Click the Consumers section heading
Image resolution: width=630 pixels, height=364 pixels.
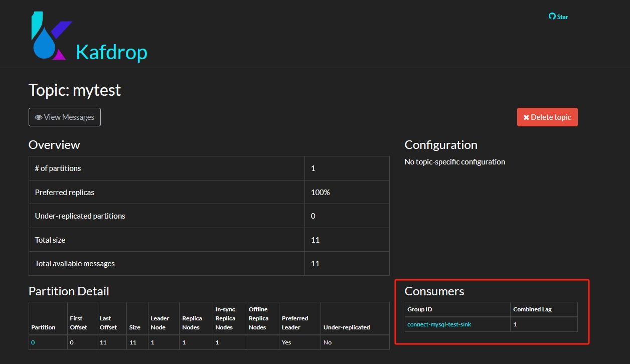pos(434,291)
